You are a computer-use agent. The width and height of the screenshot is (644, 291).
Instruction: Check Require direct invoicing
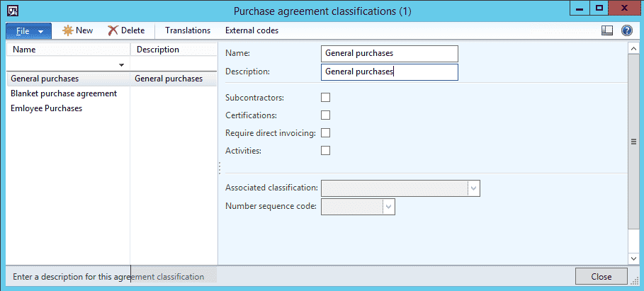325,133
